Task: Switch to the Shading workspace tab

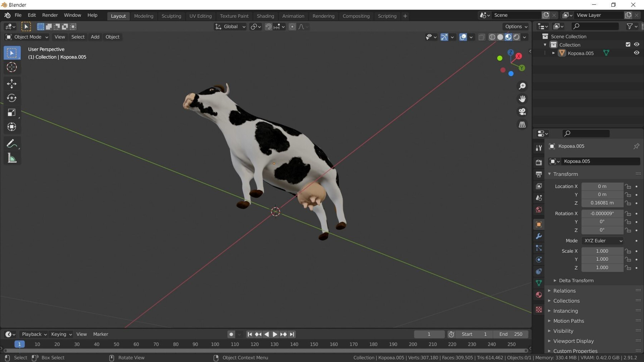Action: [265, 16]
